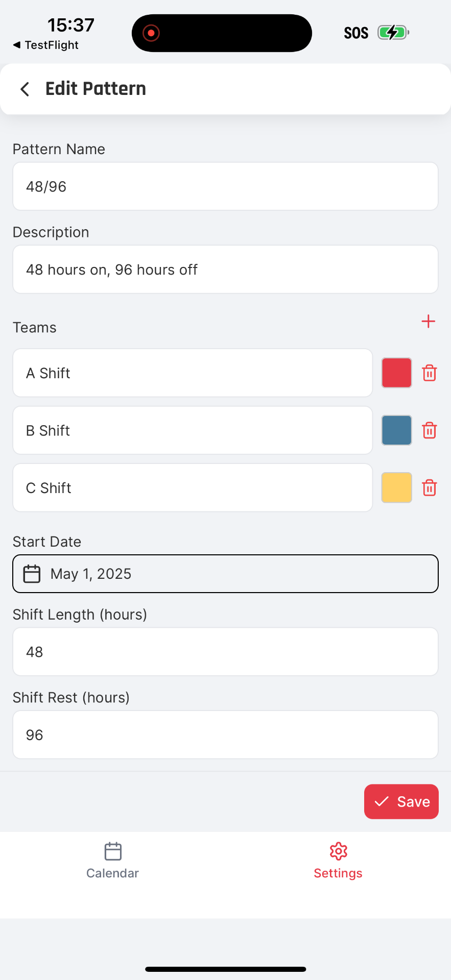This screenshot has width=451, height=980.
Task: Return via TestFlight link in status bar
Action: tap(46, 45)
